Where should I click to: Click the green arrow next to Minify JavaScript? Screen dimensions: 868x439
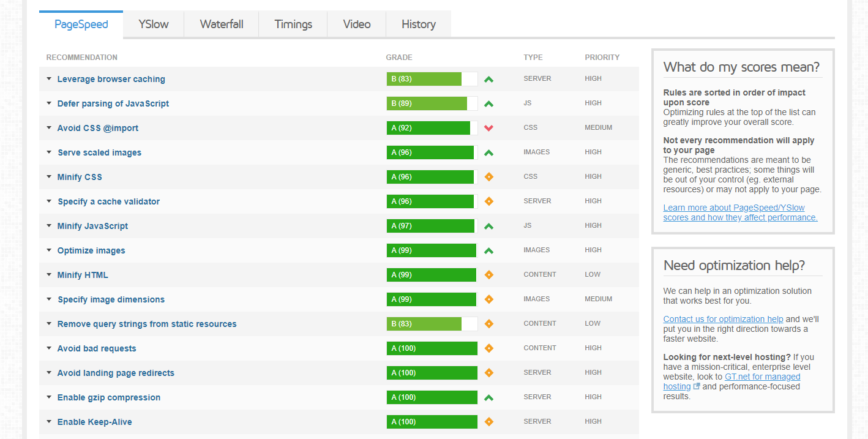(x=488, y=225)
